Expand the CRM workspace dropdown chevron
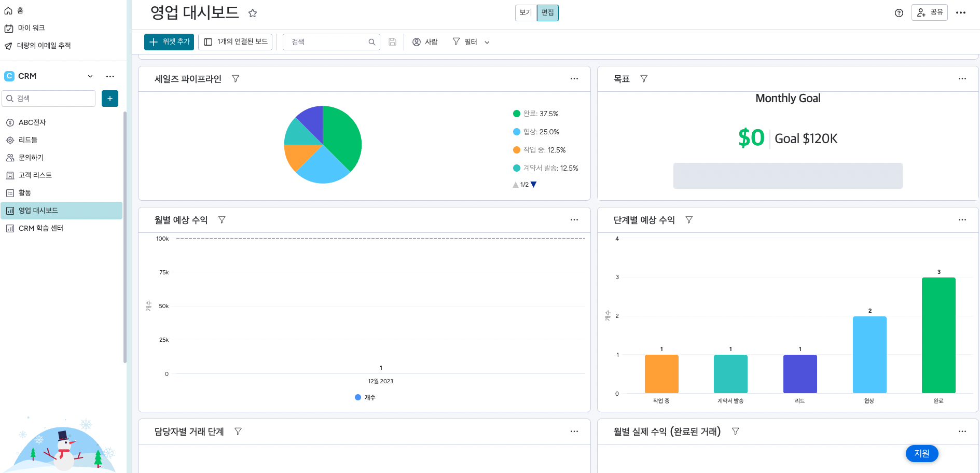 point(90,76)
